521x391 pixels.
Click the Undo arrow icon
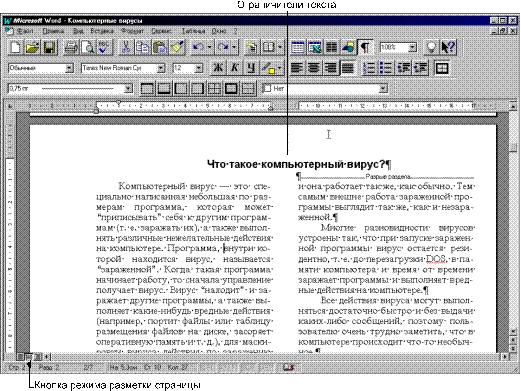pyautogui.click(x=198, y=47)
